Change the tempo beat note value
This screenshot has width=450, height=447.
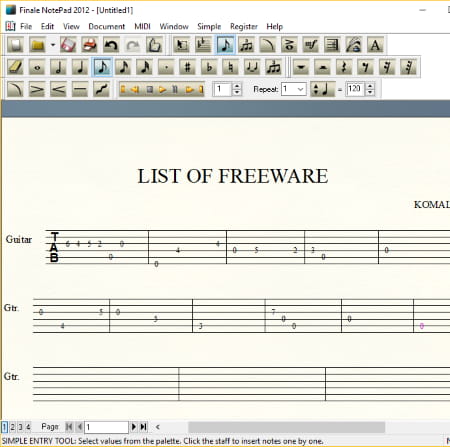(323, 89)
